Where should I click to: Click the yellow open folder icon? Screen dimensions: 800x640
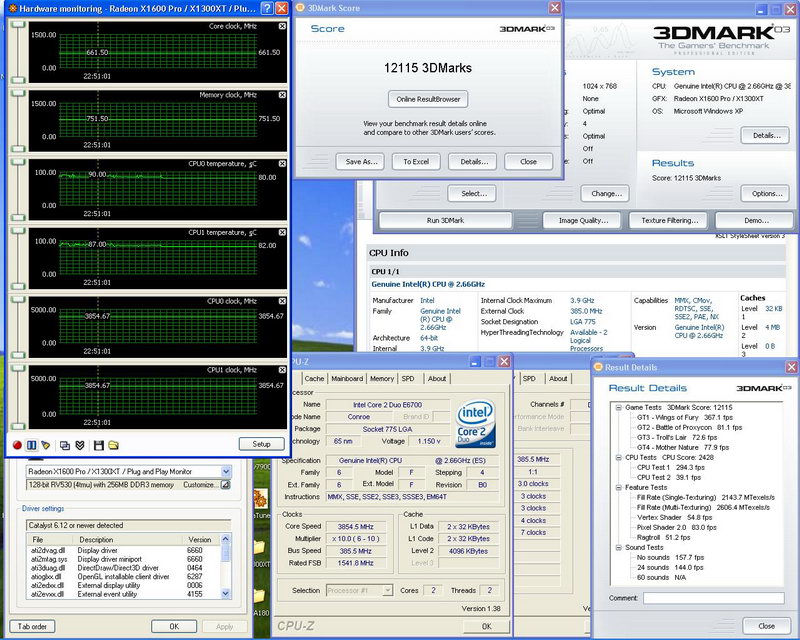click(113, 445)
